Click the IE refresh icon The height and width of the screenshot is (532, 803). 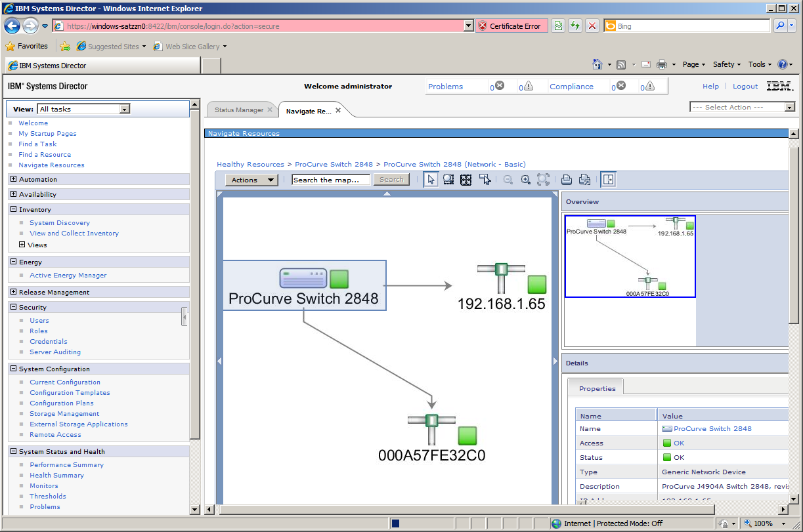tap(575, 26)
